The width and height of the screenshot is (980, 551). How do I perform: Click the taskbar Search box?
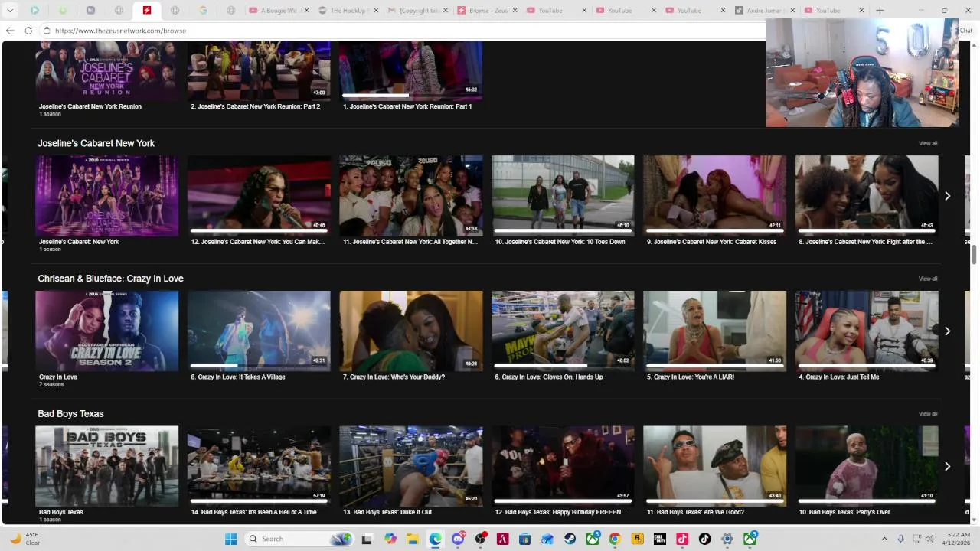301,539
